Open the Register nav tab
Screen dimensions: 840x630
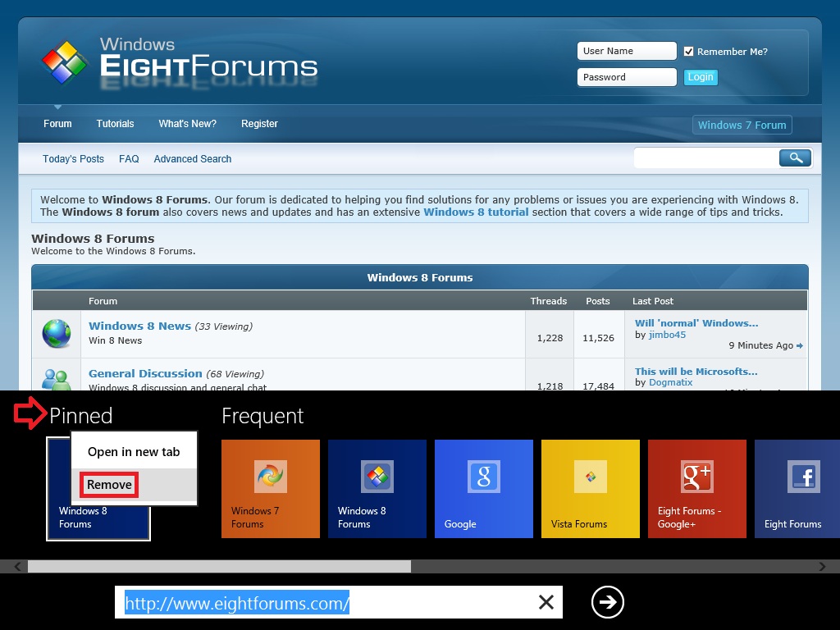259,124
